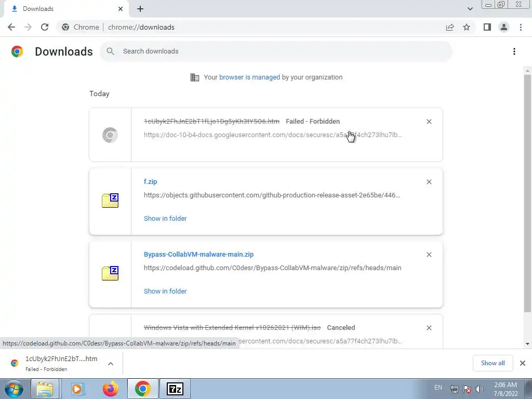Launch Firefox from the taskbar
This screenshot has width=532, height=399.
pyautogui.click(x=110, y=389)
